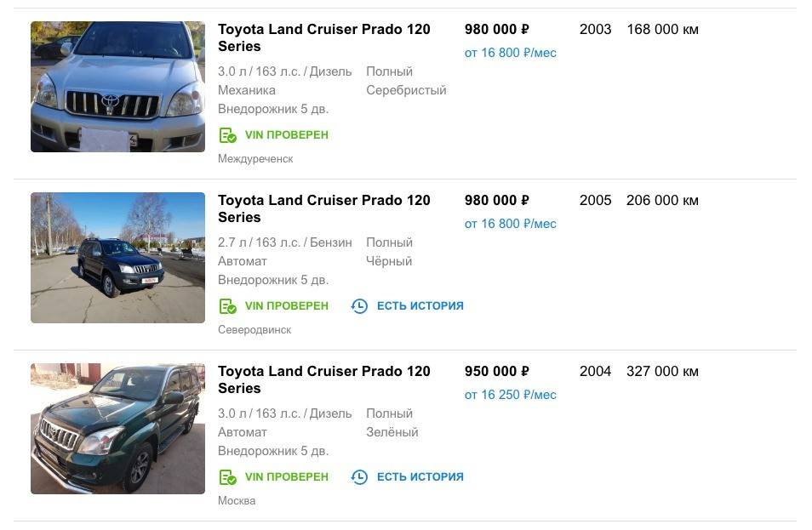Click 'VIN ПРОВЕРЕН' label on Moscow listing
The image size is (812, 530).
pos(286,477)
